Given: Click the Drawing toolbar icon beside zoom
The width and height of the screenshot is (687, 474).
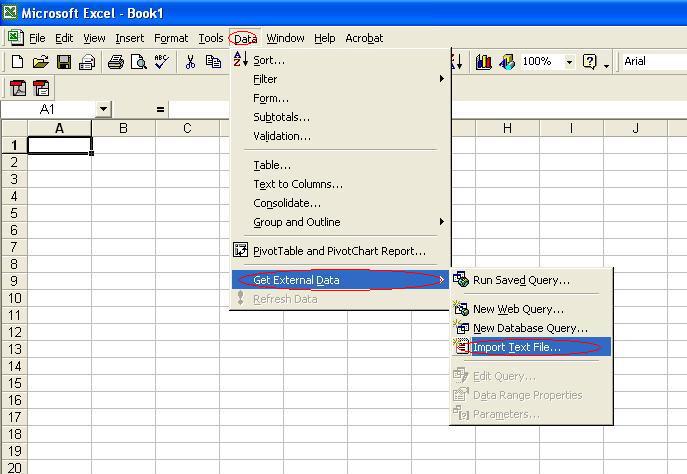Looking at the screenshot, I should click(x=507, y=62).
